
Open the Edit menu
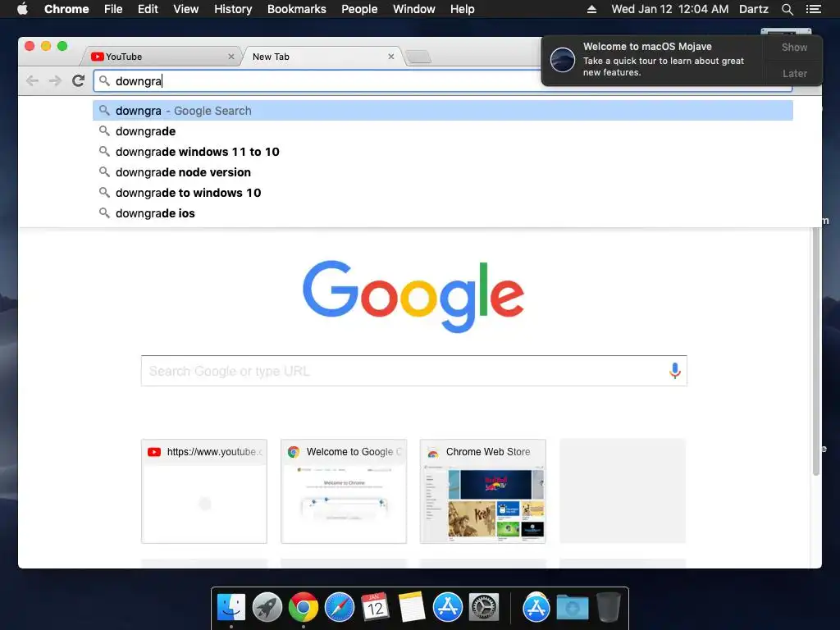[148, 9]
